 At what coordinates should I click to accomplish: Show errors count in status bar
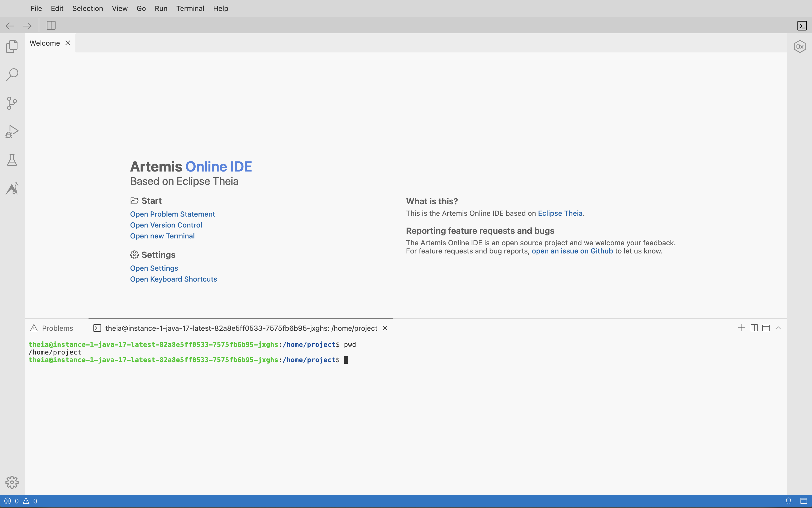click(x=11, y=501)
